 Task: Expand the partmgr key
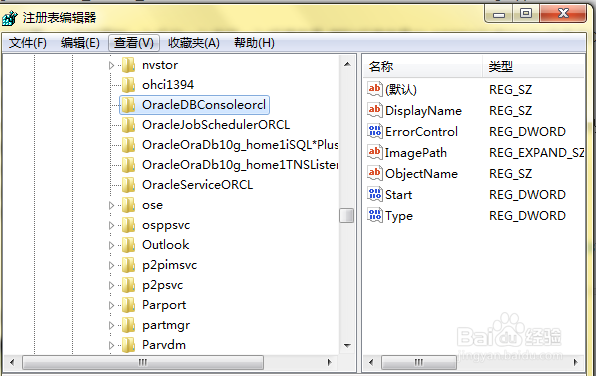pyautogui.click(x=111, y=325)
